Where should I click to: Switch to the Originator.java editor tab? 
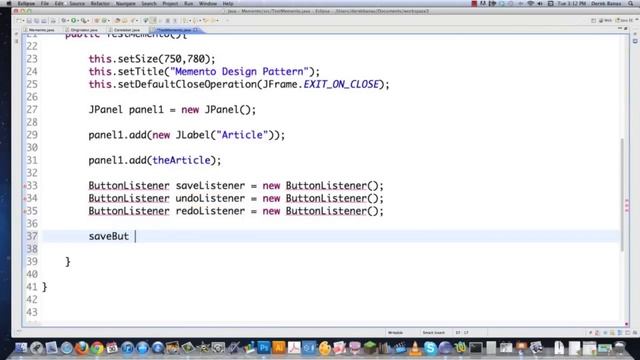(84, 30)
